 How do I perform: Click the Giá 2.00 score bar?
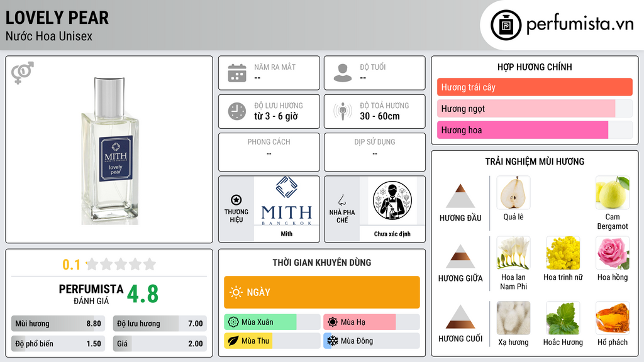coord(160,344)
